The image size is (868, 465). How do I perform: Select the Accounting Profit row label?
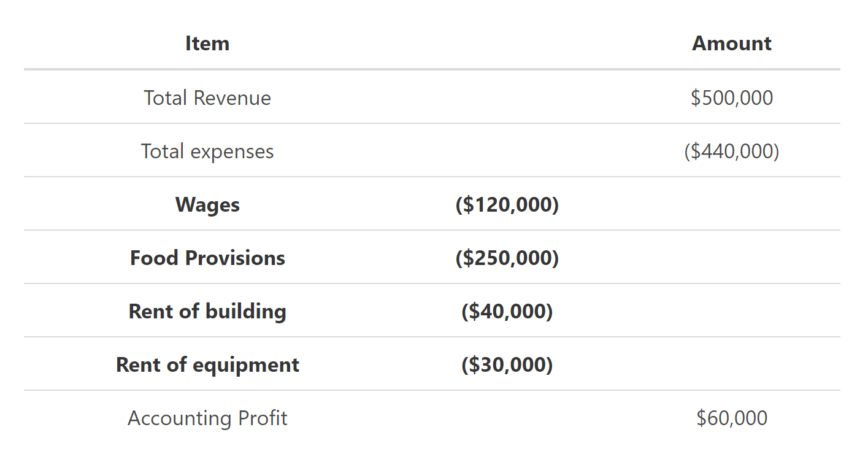[207, 418]
